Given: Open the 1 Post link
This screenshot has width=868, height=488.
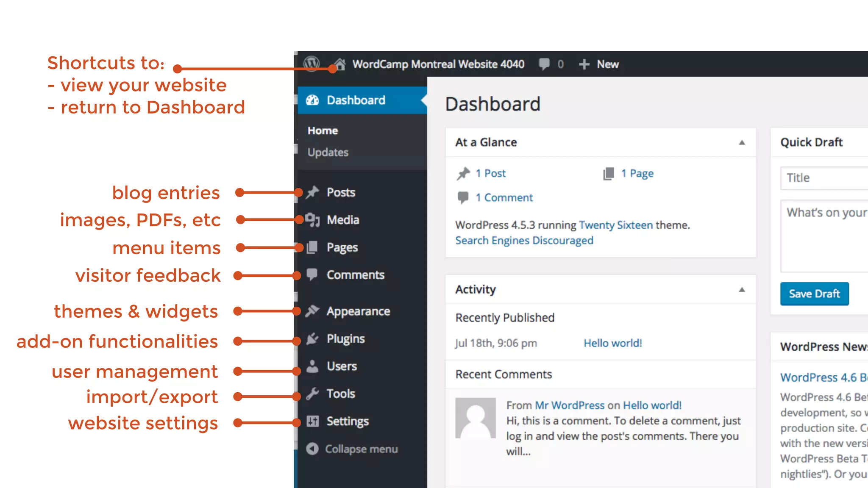Looking at the screenshot, I should (490, 173).
